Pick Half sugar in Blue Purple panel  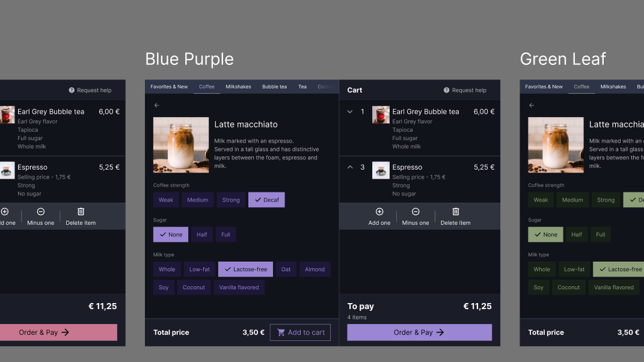(x=201, y=235)
